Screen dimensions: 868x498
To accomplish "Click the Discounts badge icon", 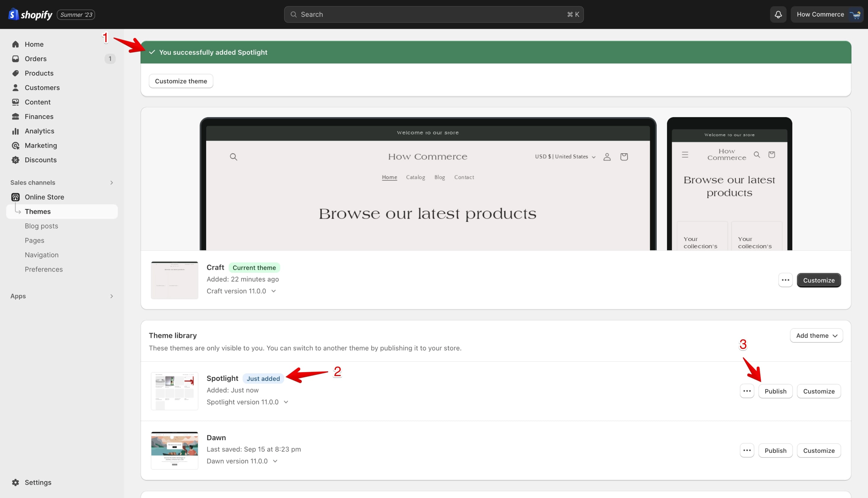I will coord(15,160).
